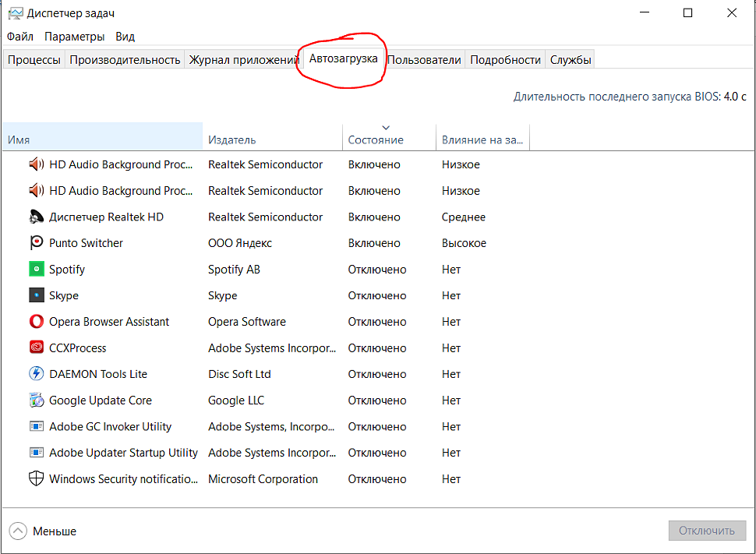Select the Skype entry name
The height and width of the screenshot is (554, 756).
click(x=64, y=295)
